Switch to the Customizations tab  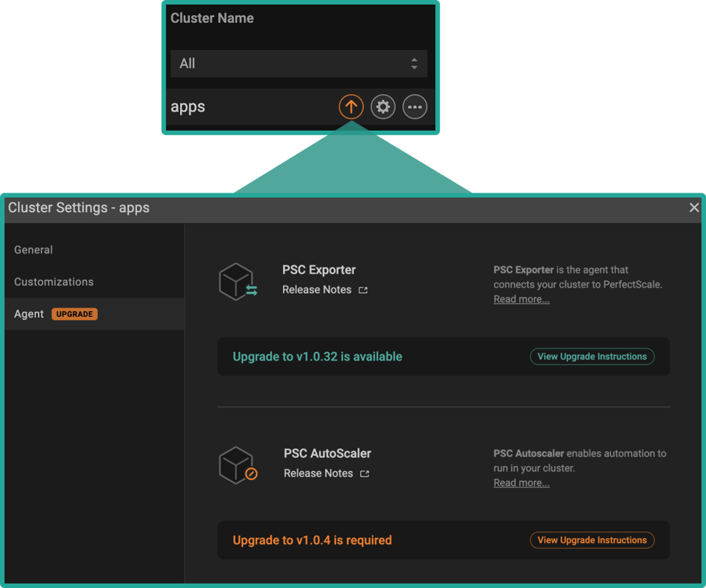[x=54, y=282]
